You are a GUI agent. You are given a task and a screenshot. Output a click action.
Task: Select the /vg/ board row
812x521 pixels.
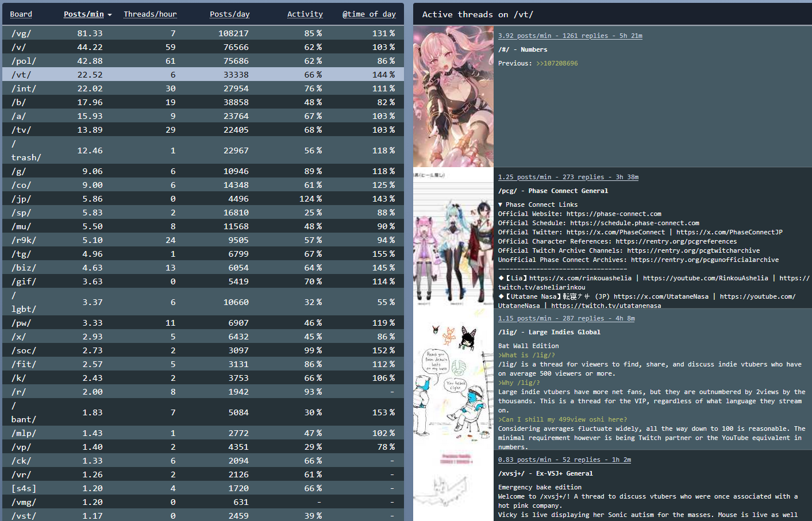coord(203,33)
